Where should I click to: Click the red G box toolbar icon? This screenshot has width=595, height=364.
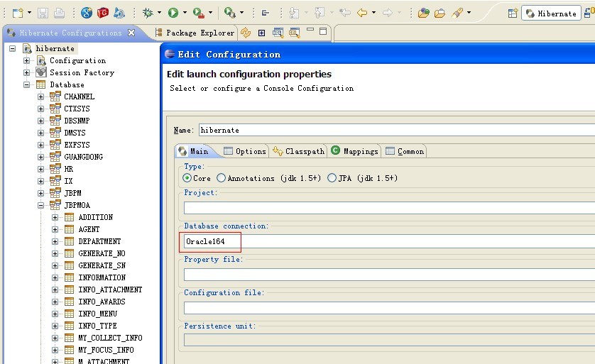[103, 13]
